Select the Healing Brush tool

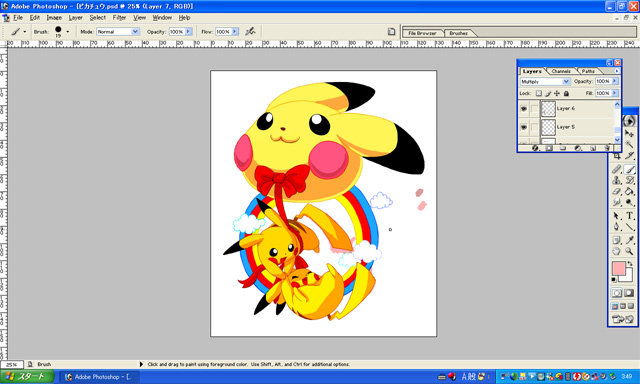tap(617, 169)
